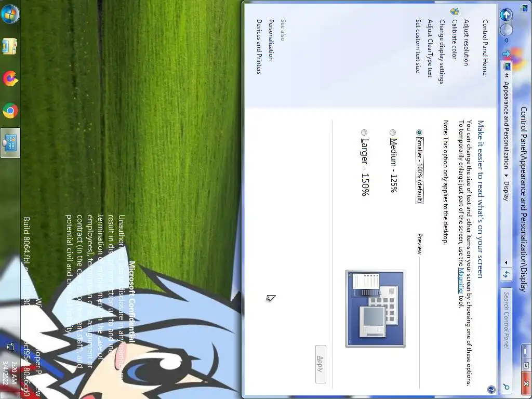This screenshot has height=399, width=532.
Task: Open the Magnifier tool link
Action: 460,281
